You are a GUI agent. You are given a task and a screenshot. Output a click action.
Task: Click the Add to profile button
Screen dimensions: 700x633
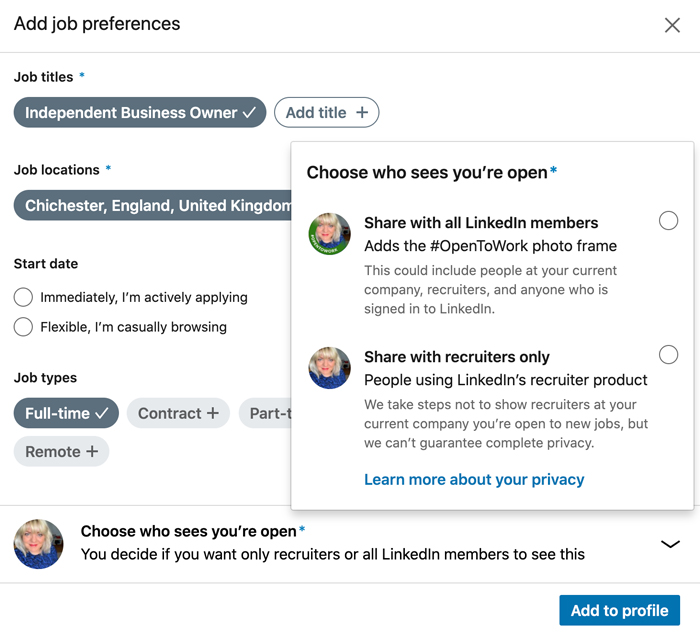click(x=619, y=611)
